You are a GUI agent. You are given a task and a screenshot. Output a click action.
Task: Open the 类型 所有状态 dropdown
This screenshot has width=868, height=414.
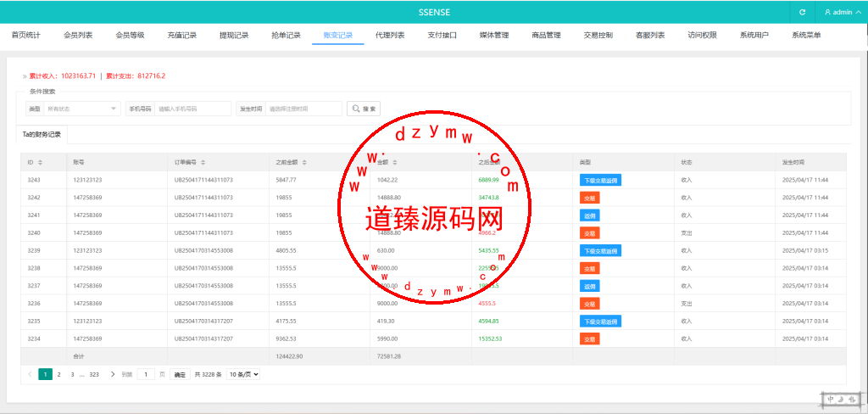click(x=82, y=109)
